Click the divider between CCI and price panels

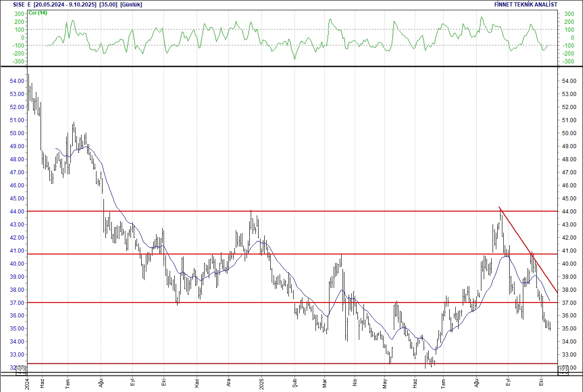click(291, 67)
